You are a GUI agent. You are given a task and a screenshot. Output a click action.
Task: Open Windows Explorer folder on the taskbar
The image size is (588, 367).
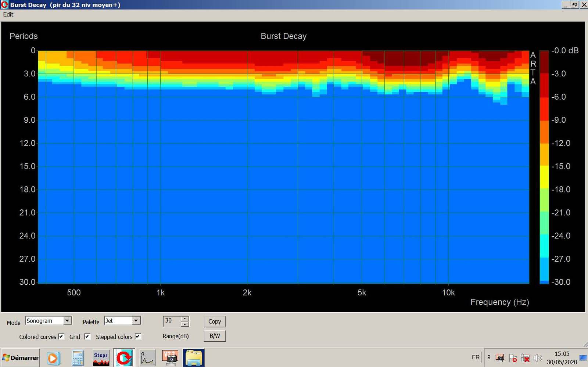click(x=194, y=358)
